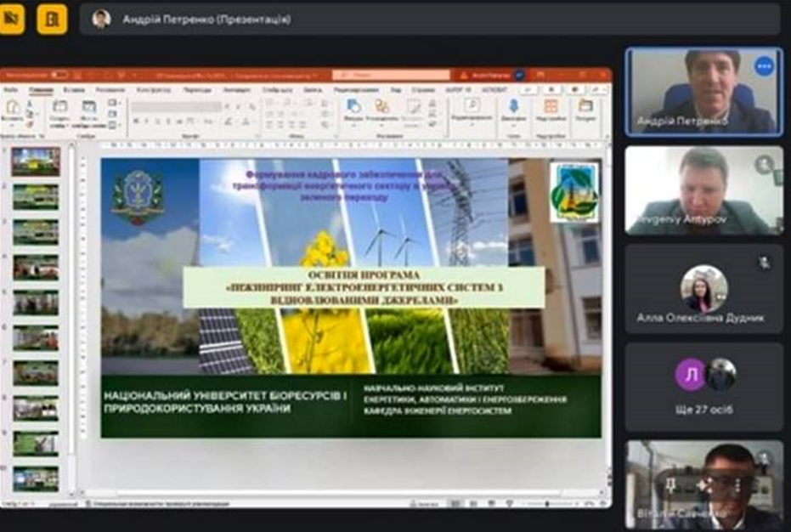Switch to the Home ribbon tab

click(x=40, y=89)
